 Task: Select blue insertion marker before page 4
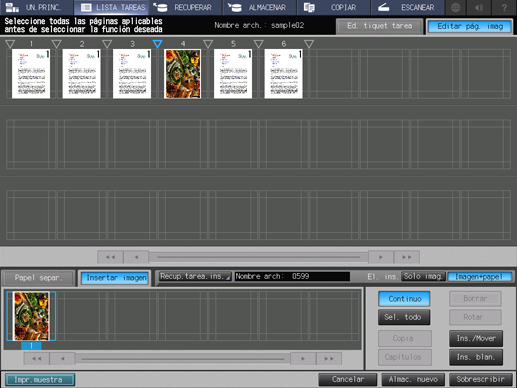(x=158, y=44)
